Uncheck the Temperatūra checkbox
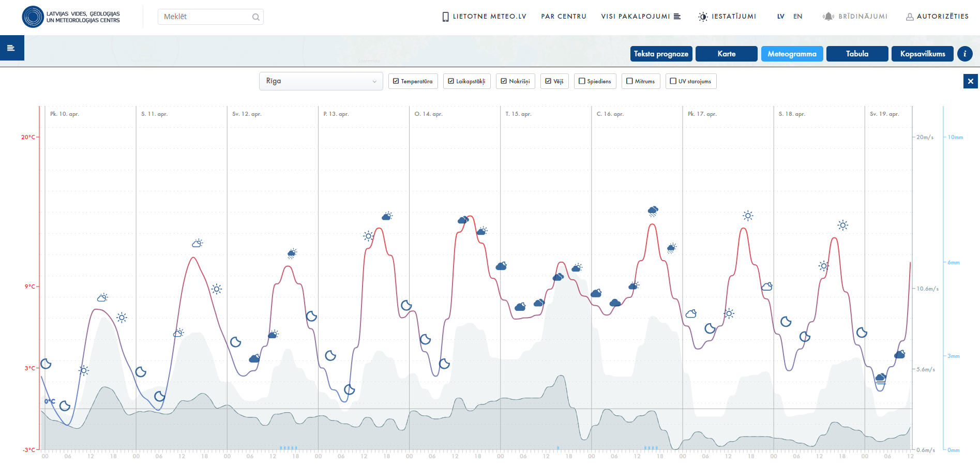Screen dimensions: 980x467 (396, 81)
